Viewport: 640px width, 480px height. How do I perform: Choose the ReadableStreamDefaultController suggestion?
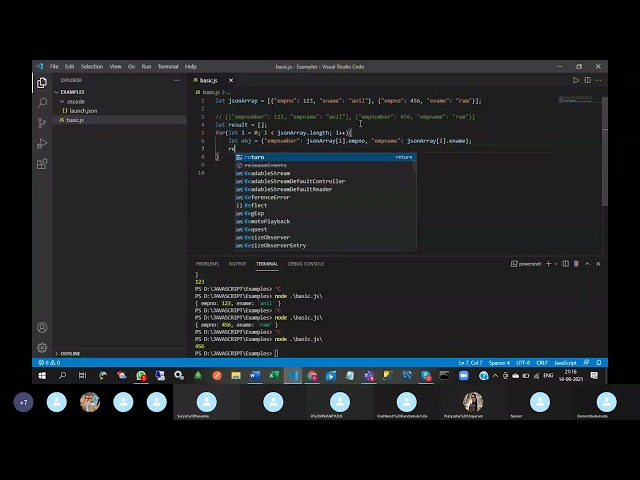tap(325, 181)
